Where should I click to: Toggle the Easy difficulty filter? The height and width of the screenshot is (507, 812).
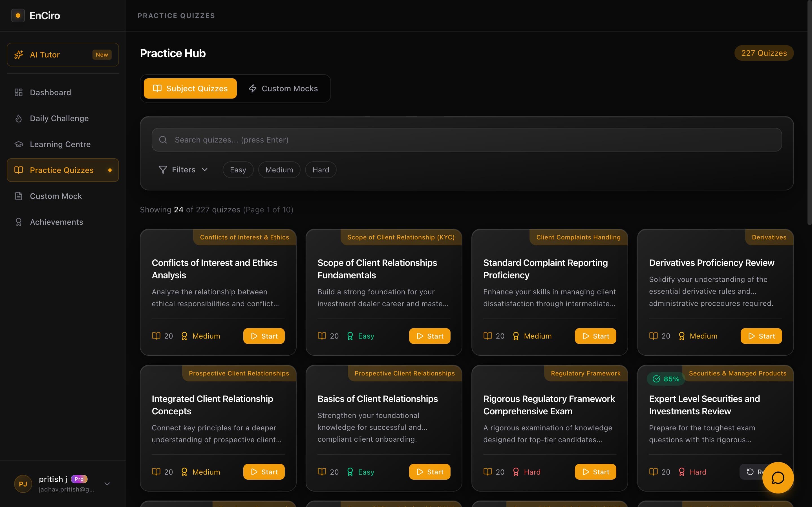coord(238,170)
